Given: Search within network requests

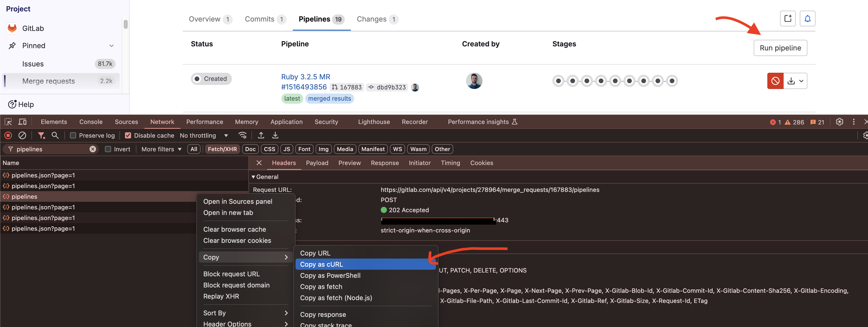Looking at the screenshot, I should click(55, 135).
